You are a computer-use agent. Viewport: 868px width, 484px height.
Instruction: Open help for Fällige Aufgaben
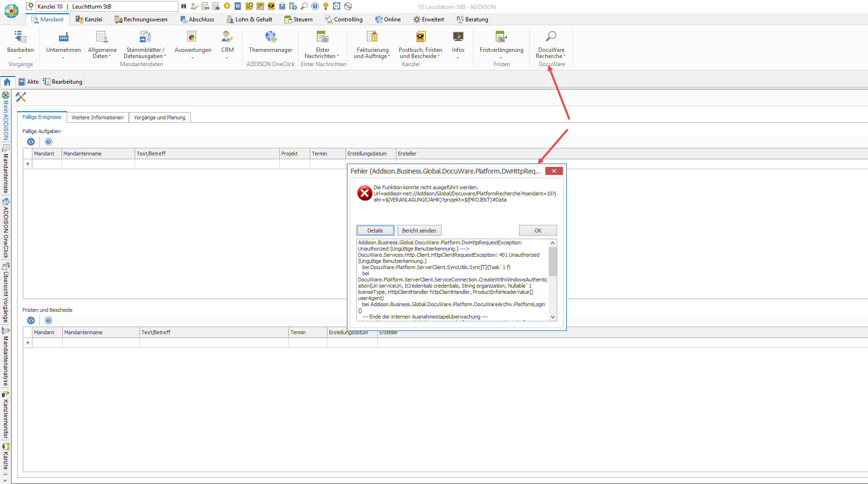[49, 142]
